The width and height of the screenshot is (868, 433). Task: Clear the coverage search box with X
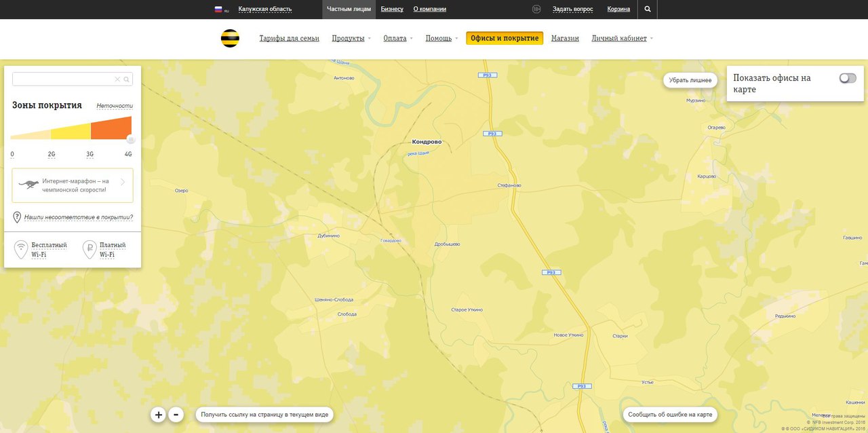(117, 79)
